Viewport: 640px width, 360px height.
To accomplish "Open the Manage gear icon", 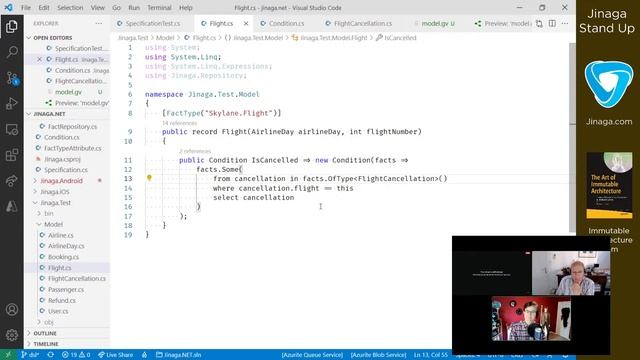I will click(x=12, y=335).
